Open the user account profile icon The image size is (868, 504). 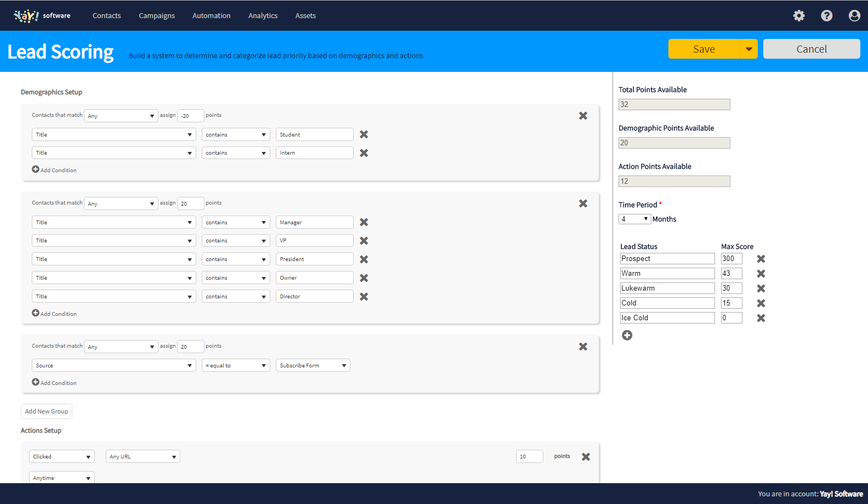tap(854, 16)
